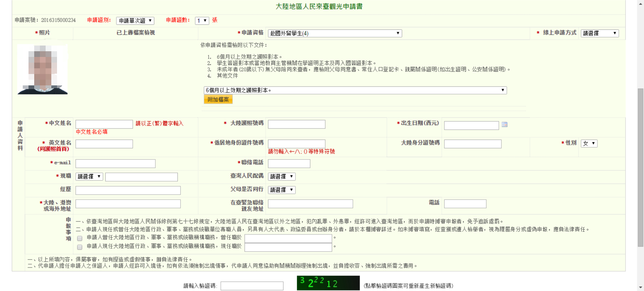The image size is (644, 291).
Task: Open the 申請資格 qualification dropdown
Action: 335,33
